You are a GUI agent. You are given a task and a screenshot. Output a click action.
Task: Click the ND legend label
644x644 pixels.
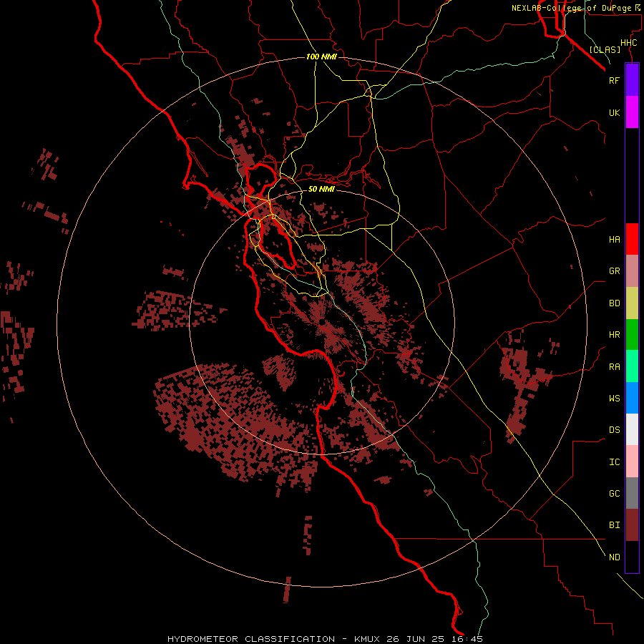click(x=614, y=557)
